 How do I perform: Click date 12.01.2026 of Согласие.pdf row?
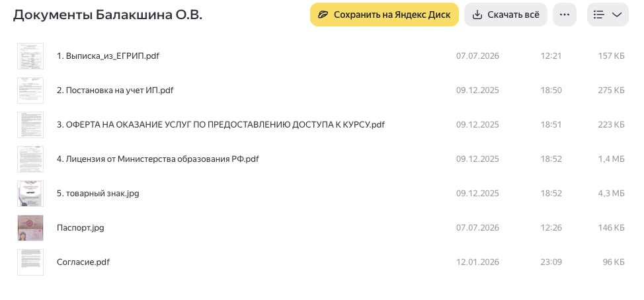point(477,262)
